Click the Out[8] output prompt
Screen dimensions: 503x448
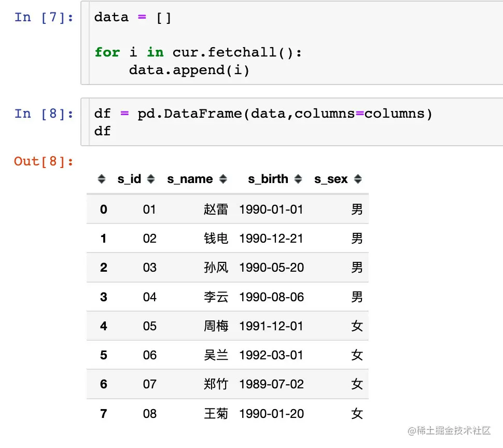point(44,161)
